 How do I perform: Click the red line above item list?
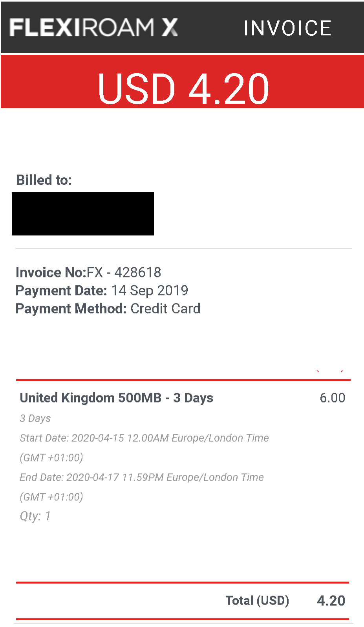pos(183,380)
